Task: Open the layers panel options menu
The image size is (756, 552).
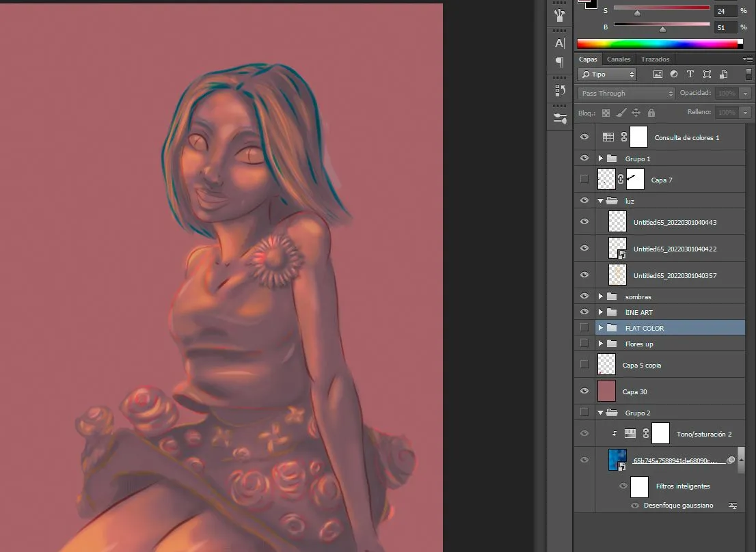Action: (x=748, y=59)
